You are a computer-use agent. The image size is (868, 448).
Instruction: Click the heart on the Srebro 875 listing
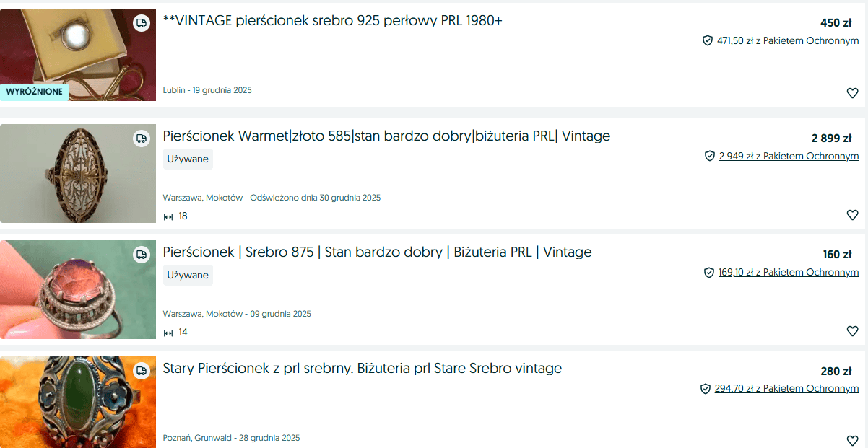tap(852, 331)
